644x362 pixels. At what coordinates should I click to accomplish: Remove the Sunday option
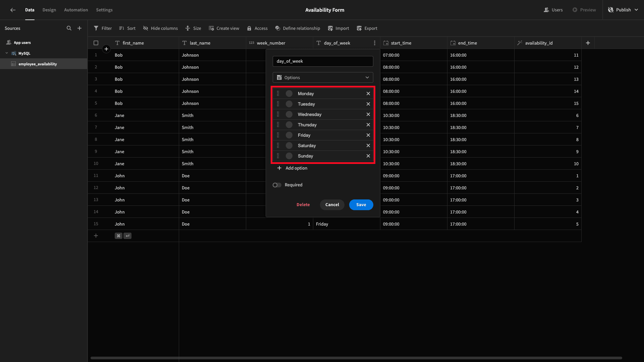coord(368,156)
